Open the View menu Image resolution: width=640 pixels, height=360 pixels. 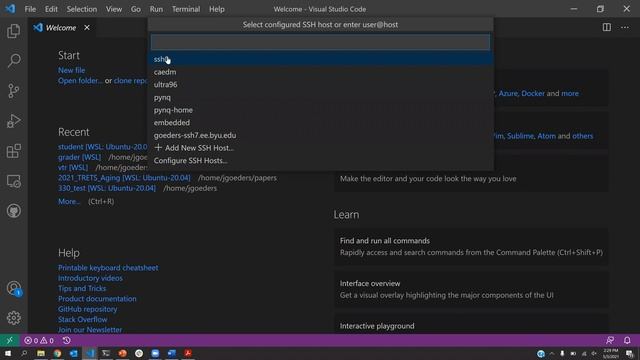coord(114,9)
